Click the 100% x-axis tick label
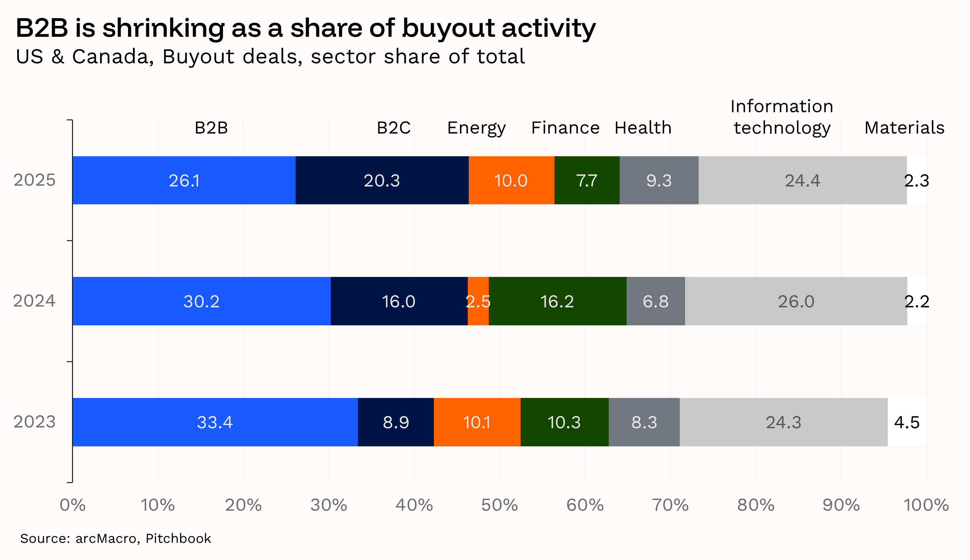The image size is (970, 560). [926, 505]
